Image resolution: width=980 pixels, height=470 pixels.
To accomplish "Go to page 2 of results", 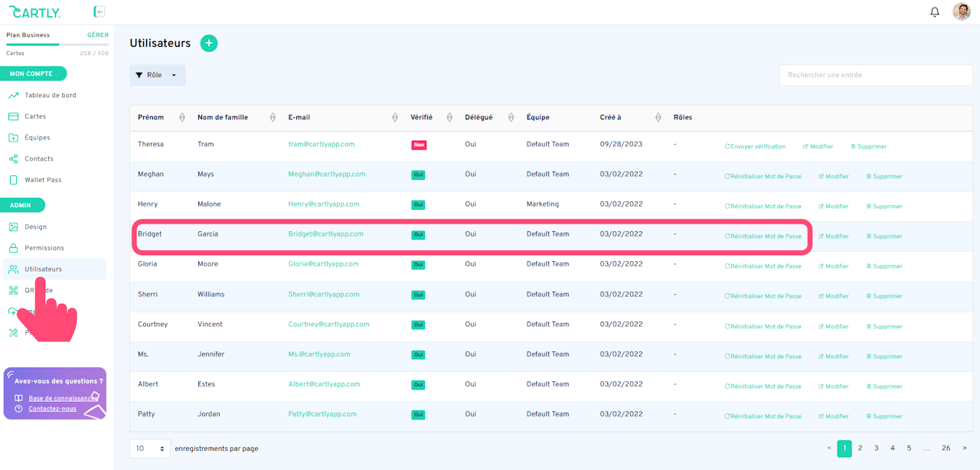I will pos(860,449).
